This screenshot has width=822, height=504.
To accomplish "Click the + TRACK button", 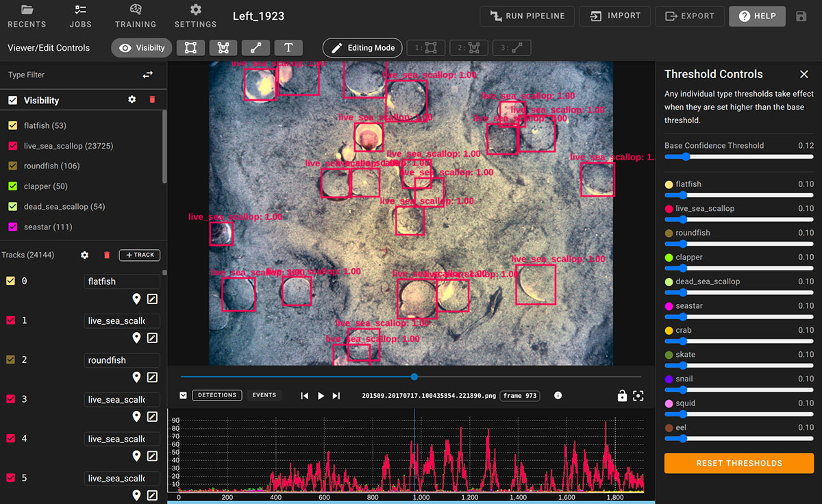I will [139, 254].
